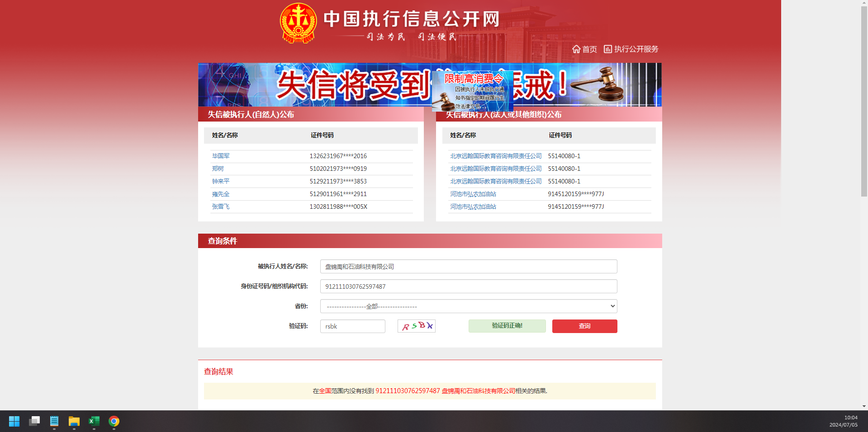Viewport: 868px width, 432px height.
Task: Launch the Notepad taskbar icon
Action: point(54,421)
